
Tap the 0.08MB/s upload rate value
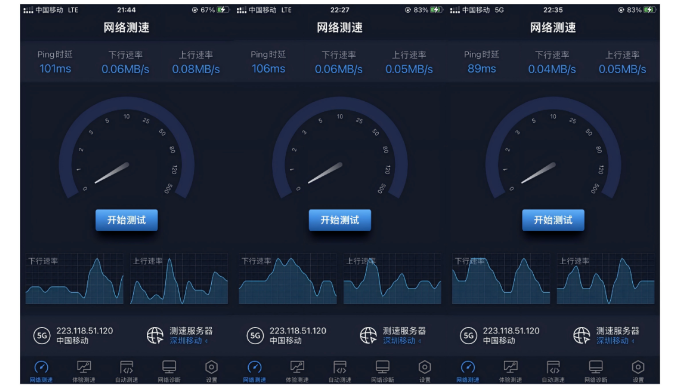tap(196, 69)
